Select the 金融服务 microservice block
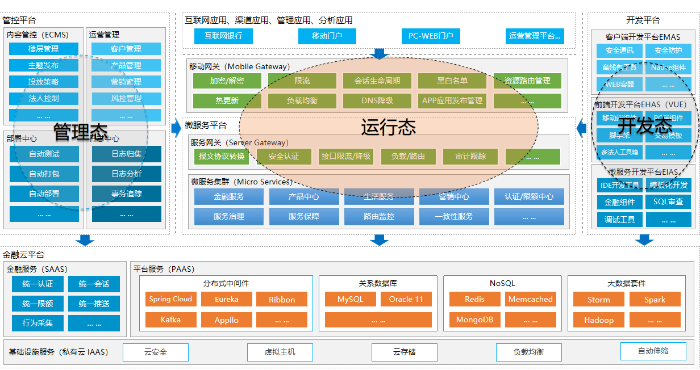 point(229,196)
